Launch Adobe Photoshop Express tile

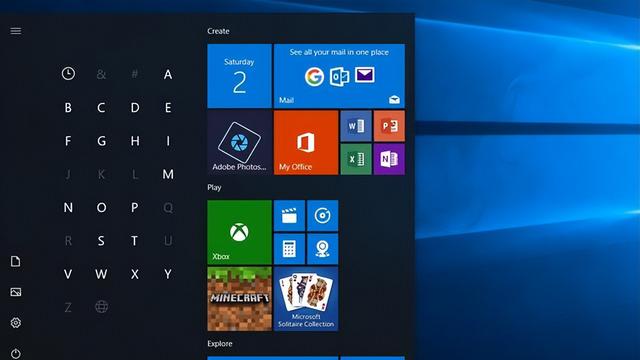[x=240, y=142]
